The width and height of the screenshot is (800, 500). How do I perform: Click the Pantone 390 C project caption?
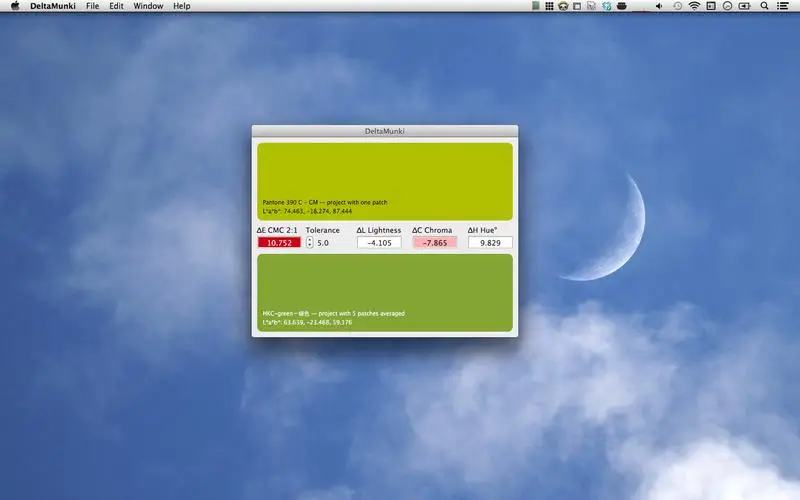(x=325, y=203)
